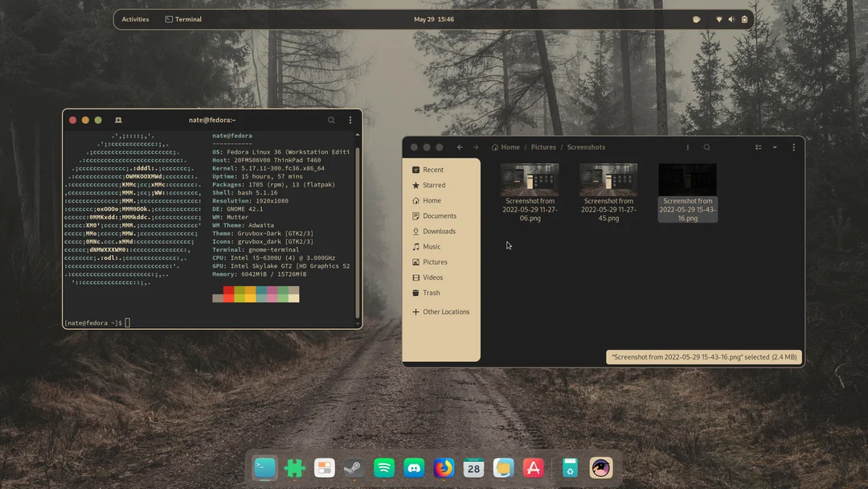Screen dimensions: 868x489
Task: Open the view options dropdown in Files
Action: click(775, 147)
